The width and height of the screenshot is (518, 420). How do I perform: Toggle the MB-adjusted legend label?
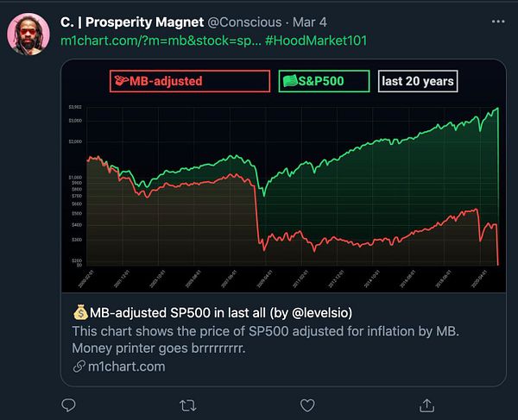click(x=190, y=81)
